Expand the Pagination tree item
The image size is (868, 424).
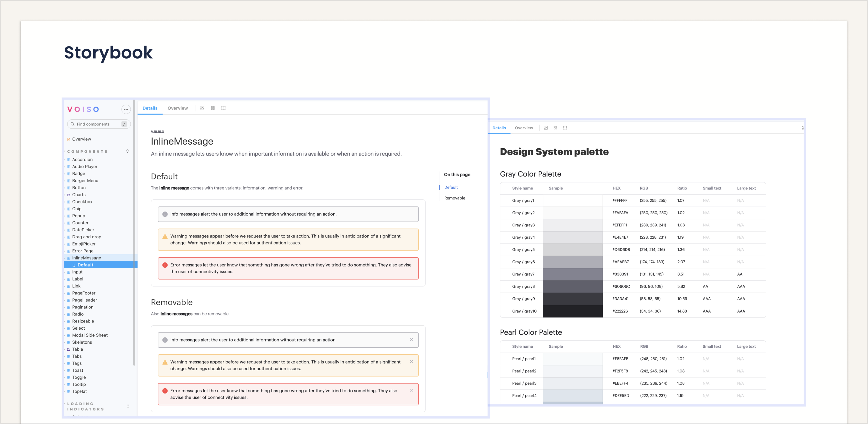coord(64,307)
